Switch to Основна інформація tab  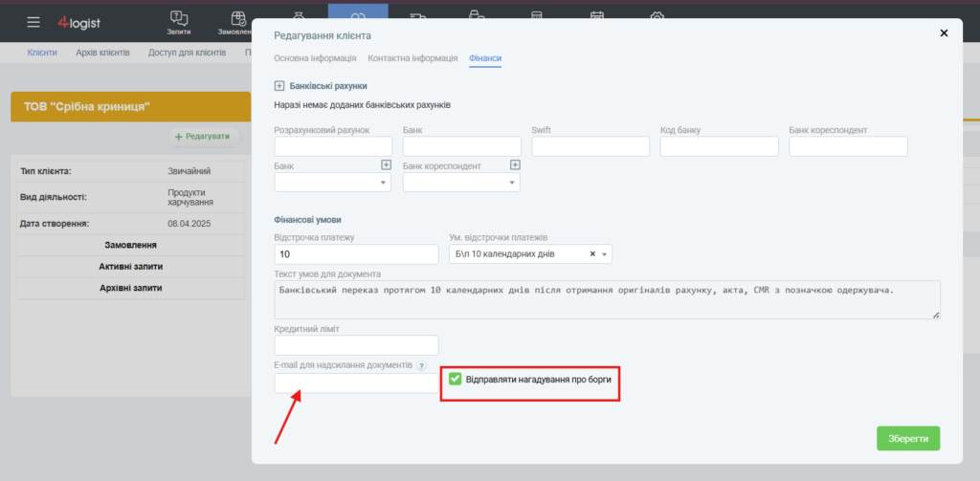(x=315, y=58)
